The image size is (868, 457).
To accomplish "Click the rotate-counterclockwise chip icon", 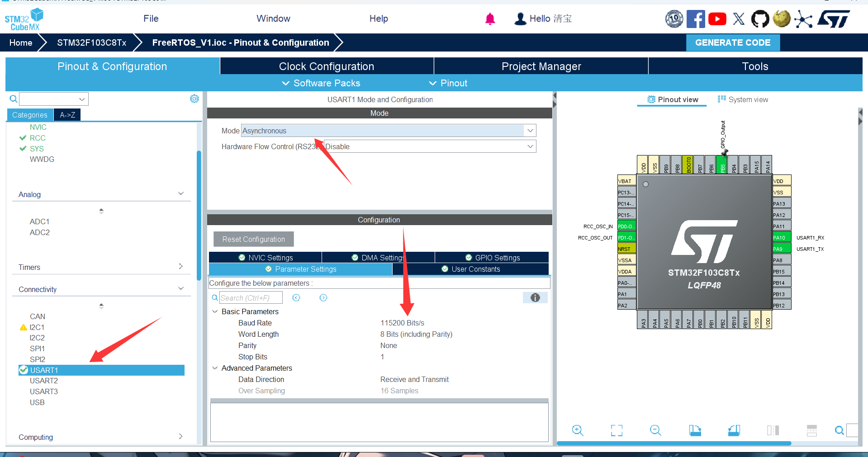I will (x=734, y=430).
